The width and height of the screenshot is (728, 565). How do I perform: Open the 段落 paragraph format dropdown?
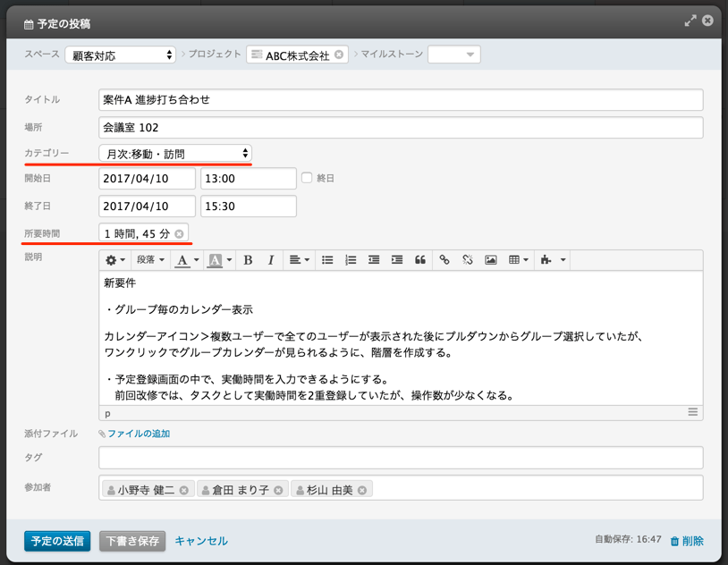pos(151,260)
